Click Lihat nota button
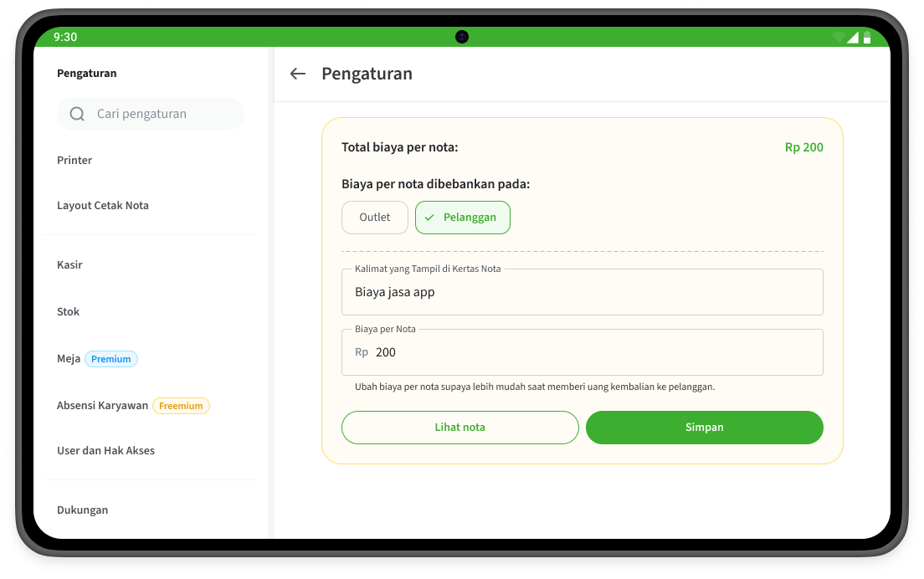The width and height of the screenshot is (924, 579). click(460, 428)
